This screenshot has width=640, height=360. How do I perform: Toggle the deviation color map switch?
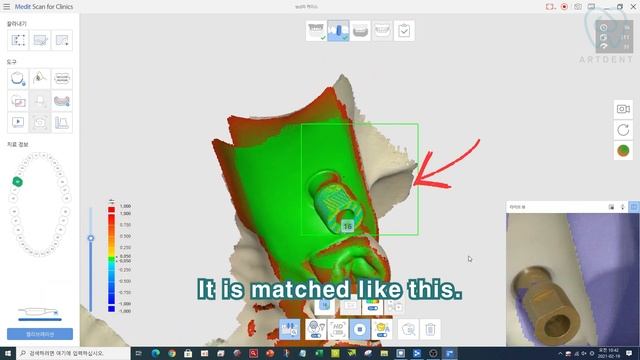(x=372, y=305)
